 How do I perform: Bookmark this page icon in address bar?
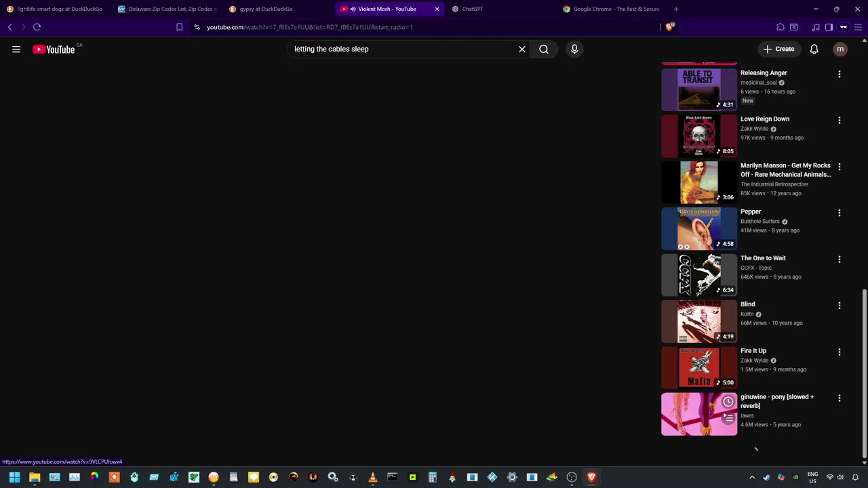tap(179, 27)
